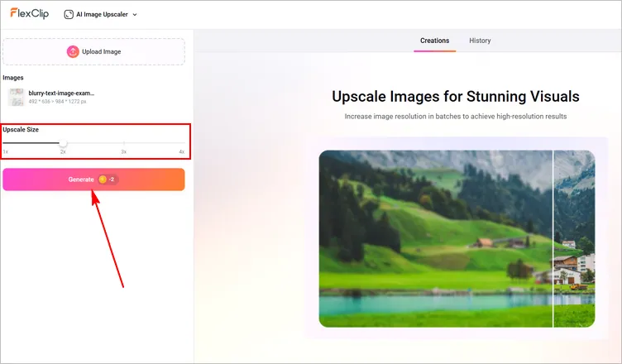Choose the 3x upscale label
622x364 pixels.
(x=124, y=151)
